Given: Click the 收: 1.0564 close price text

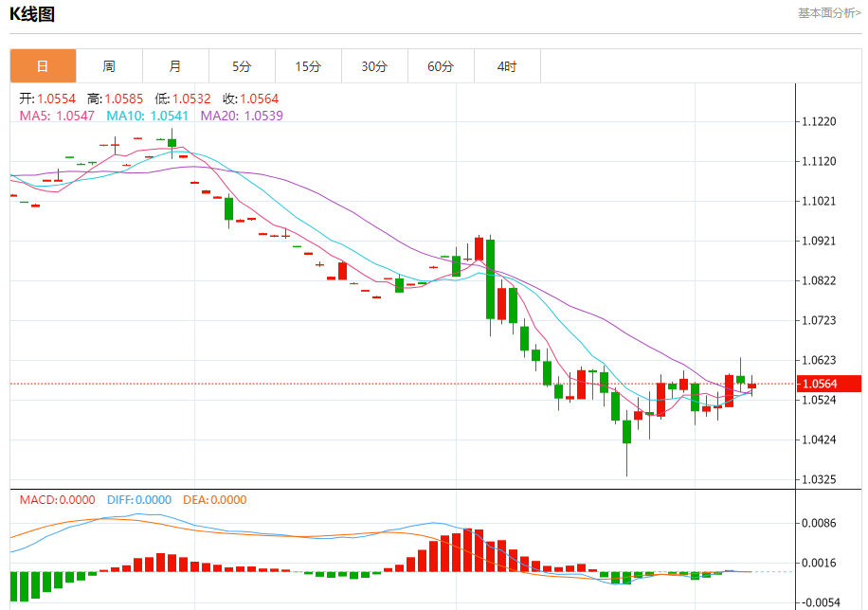Looking at the screenshot, I should (x=251, y=99).
